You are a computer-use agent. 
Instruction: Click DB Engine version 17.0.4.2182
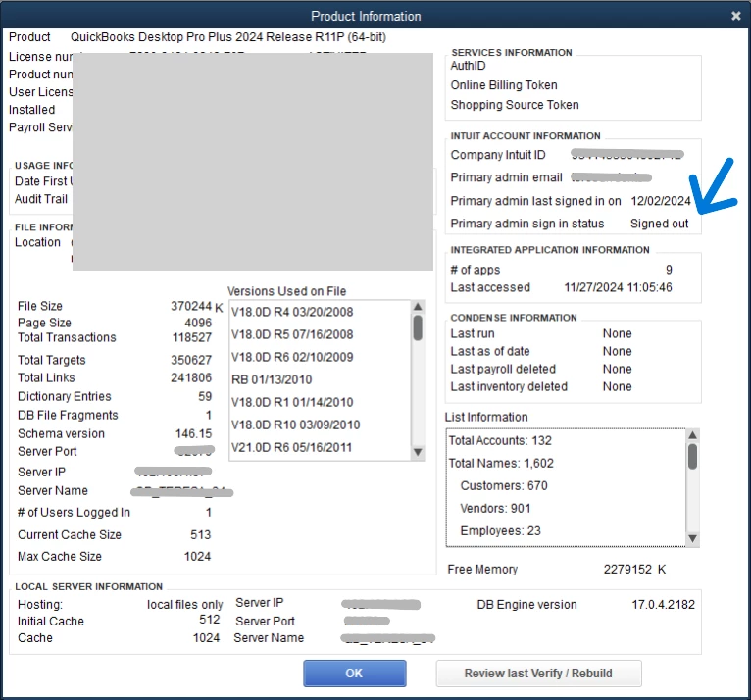pyautogui.click(x=663, y=604)
